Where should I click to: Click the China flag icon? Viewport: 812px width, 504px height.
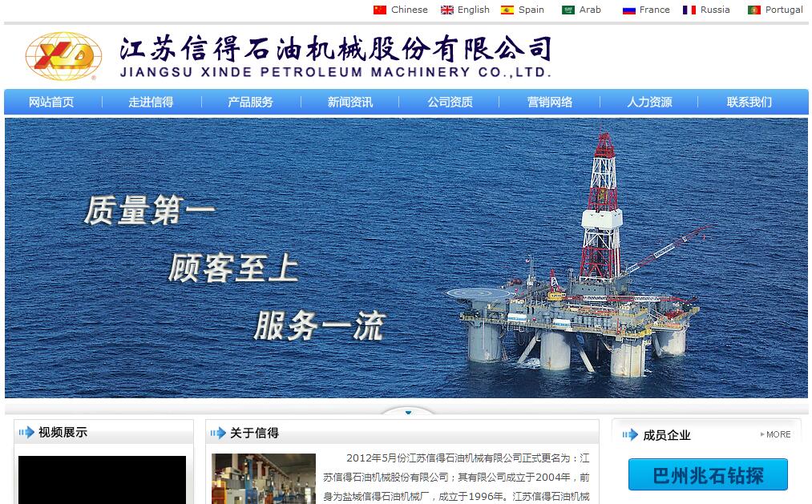(380, 10)
